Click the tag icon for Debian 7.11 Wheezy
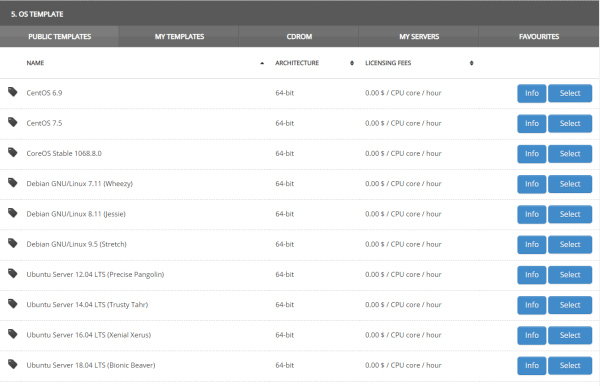 coord(13,182)
